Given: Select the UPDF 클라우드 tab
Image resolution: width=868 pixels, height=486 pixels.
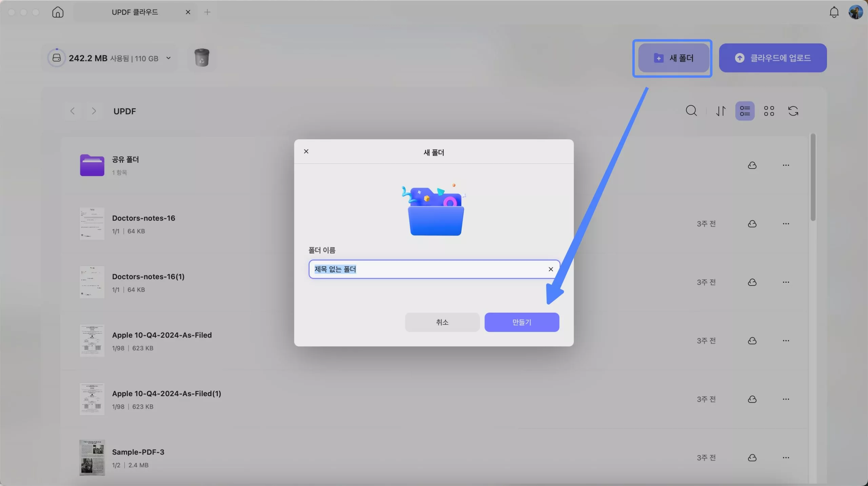Looking at the screenshot, I should click(135, 12).
